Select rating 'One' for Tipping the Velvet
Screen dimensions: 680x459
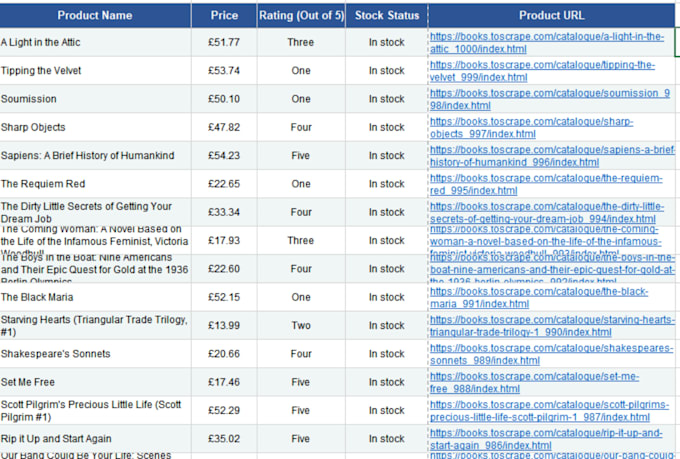tap(301, 71)
